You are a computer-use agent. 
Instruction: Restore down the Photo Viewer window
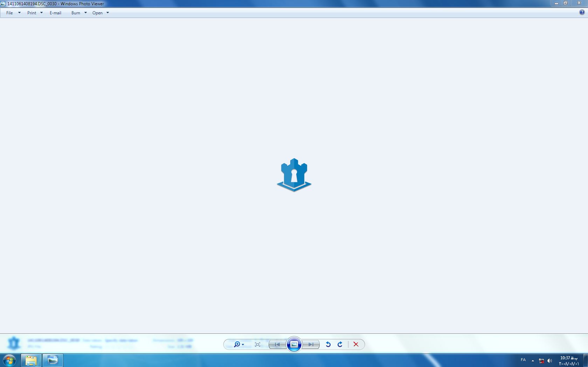(565, 3)
